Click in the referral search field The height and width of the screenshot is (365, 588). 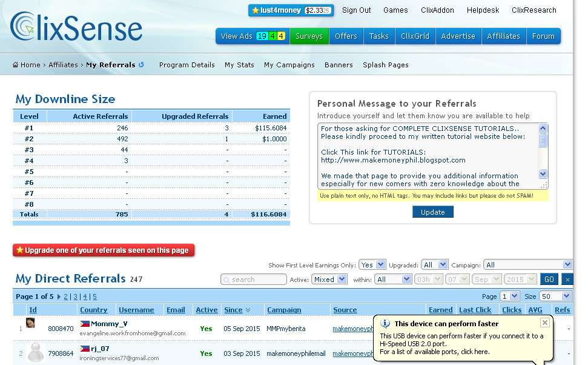coord(254,280)
